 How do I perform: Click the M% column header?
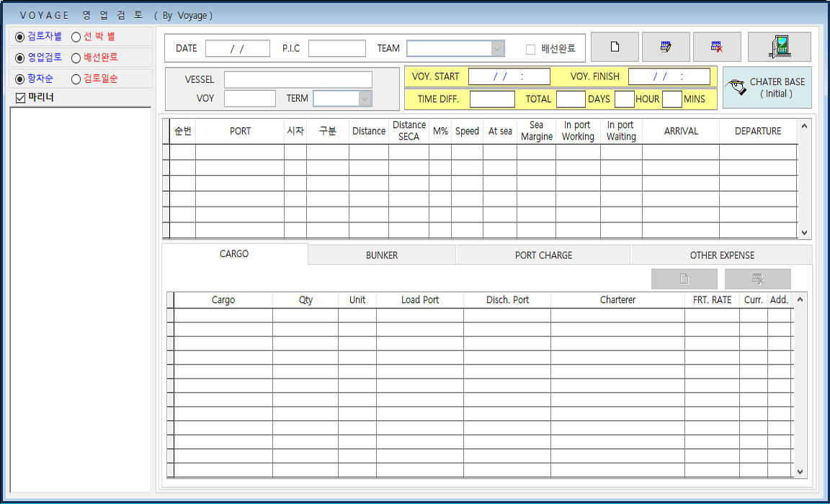click(440, 131)
